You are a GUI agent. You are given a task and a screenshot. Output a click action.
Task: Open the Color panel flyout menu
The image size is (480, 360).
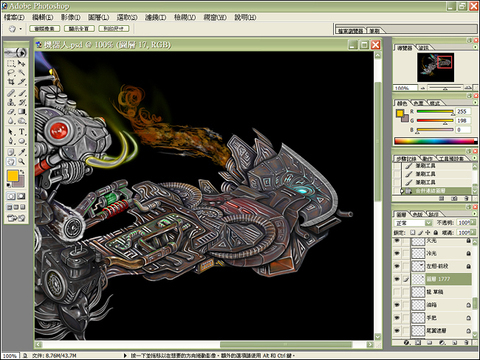point(475,102)
